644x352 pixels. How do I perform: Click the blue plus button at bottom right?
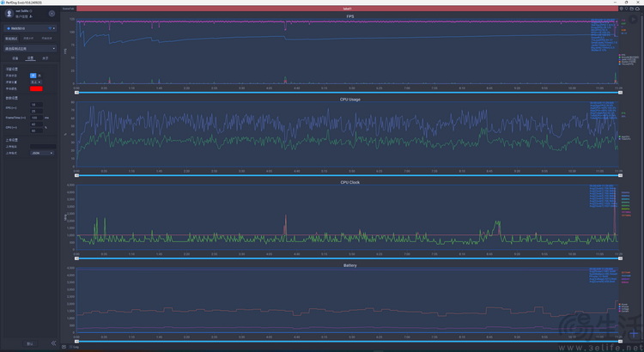[x=634, y=333]
